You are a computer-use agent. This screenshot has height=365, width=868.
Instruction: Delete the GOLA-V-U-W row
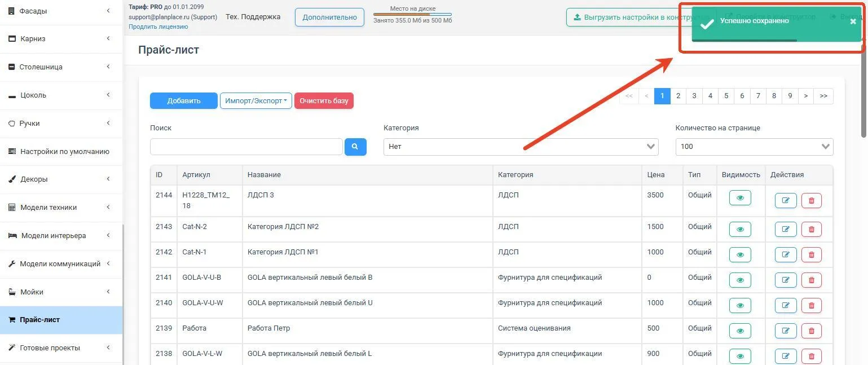click(x=812, y=305)
